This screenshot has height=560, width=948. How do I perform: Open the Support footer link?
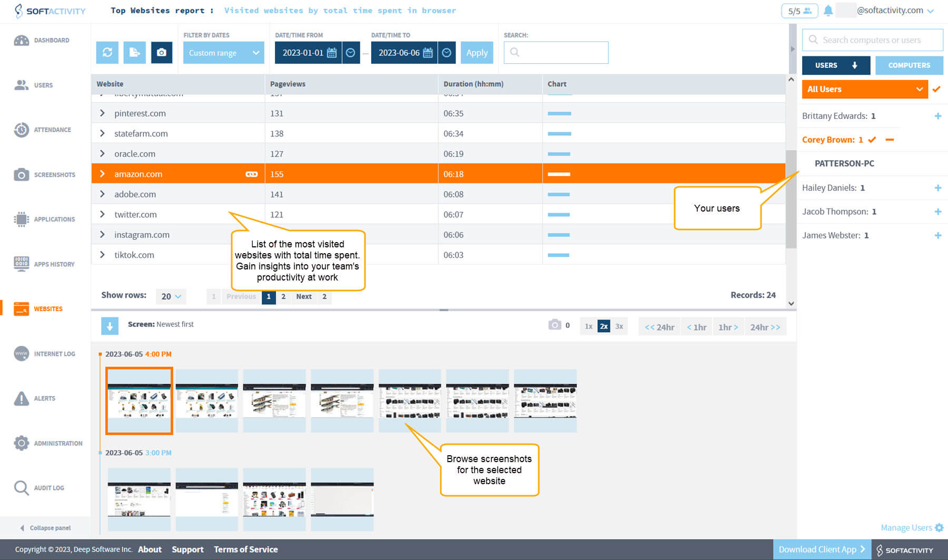tap(187, 549)
